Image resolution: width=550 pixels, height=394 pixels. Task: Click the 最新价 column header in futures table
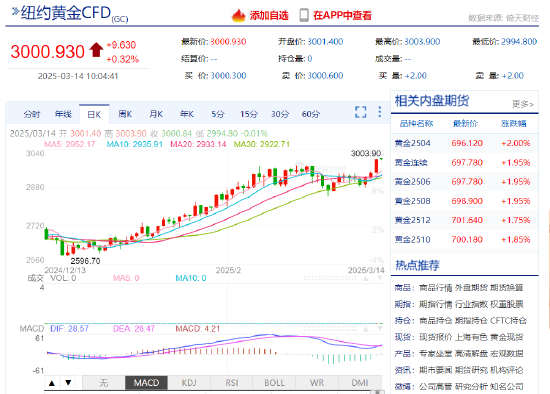coord(465,123)
